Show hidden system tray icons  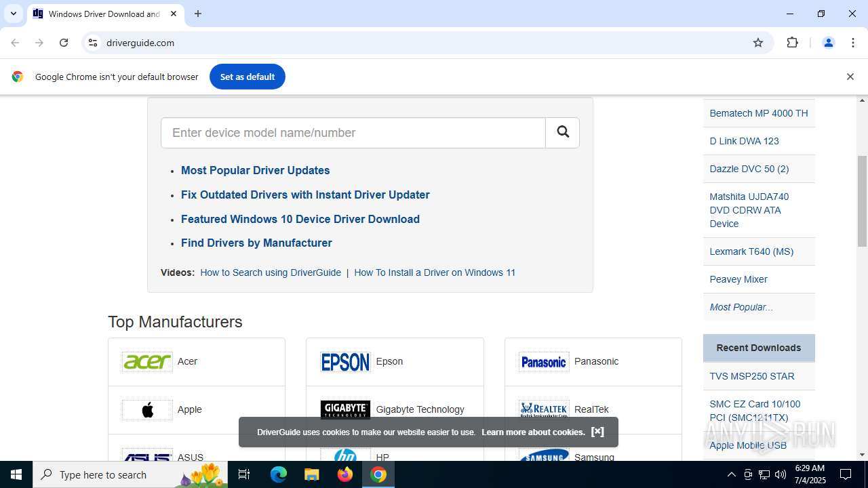click(731, 474)
